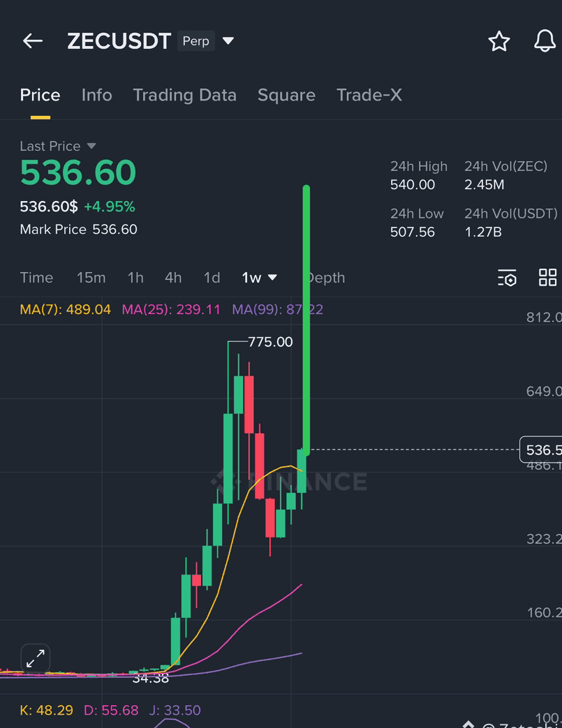The height and width of the screenshot is (728, 562).
Task: Tap the MA(7): 489.04 indicator value
Action: 66,309
